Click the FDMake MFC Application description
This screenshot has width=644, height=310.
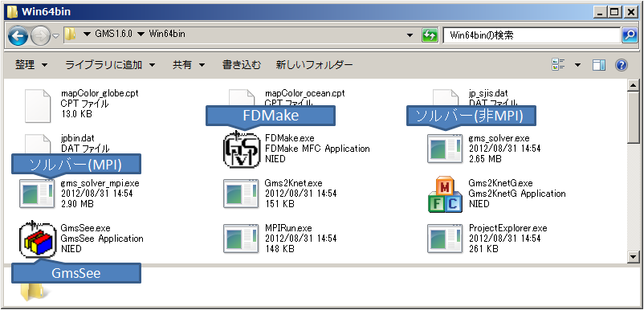pos(317,149)
